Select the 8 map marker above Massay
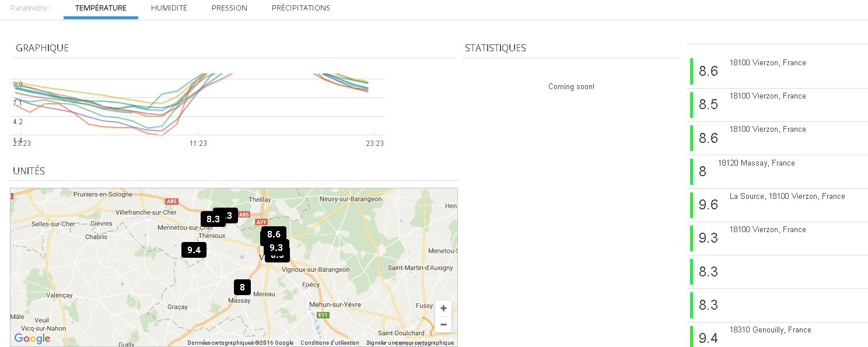Image resolution: width=868 pixels, height=347 pixels. tap(242, 287)
